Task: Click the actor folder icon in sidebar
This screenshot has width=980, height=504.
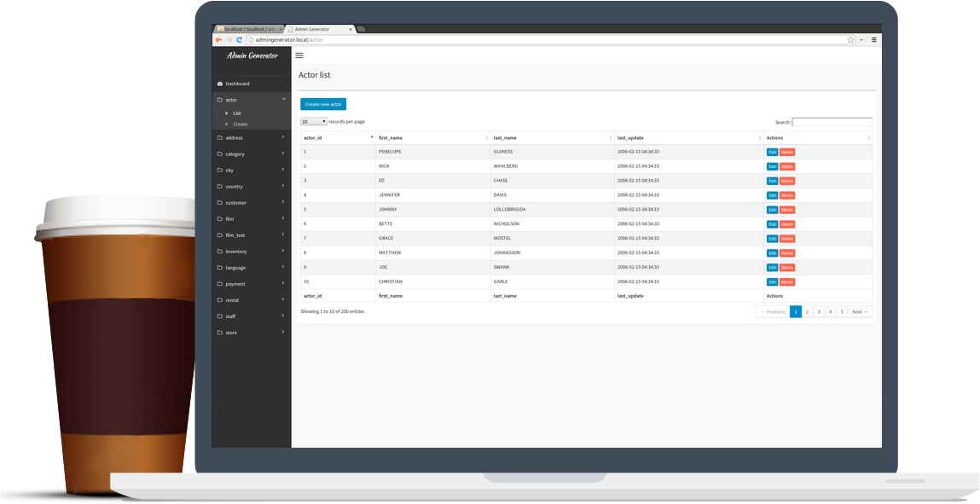Action: coord(220,100)
